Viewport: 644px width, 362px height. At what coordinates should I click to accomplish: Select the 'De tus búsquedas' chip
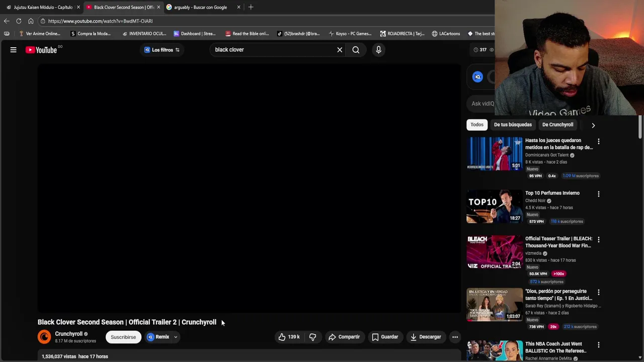(513, 125)
